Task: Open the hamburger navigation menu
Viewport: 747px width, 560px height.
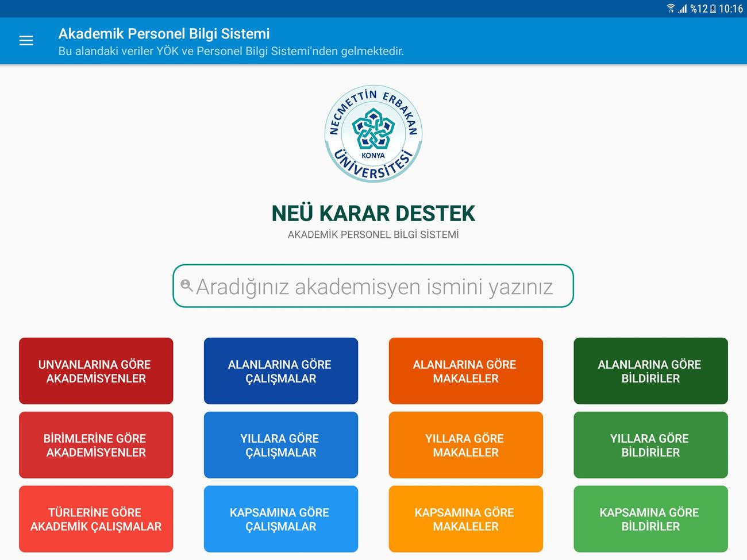Action: tap(26, 41)
